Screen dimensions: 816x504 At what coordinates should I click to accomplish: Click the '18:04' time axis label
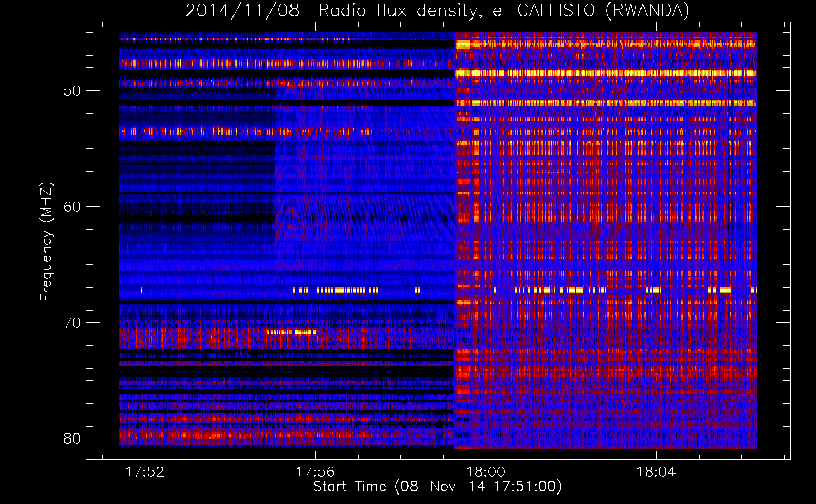(656, 472)
